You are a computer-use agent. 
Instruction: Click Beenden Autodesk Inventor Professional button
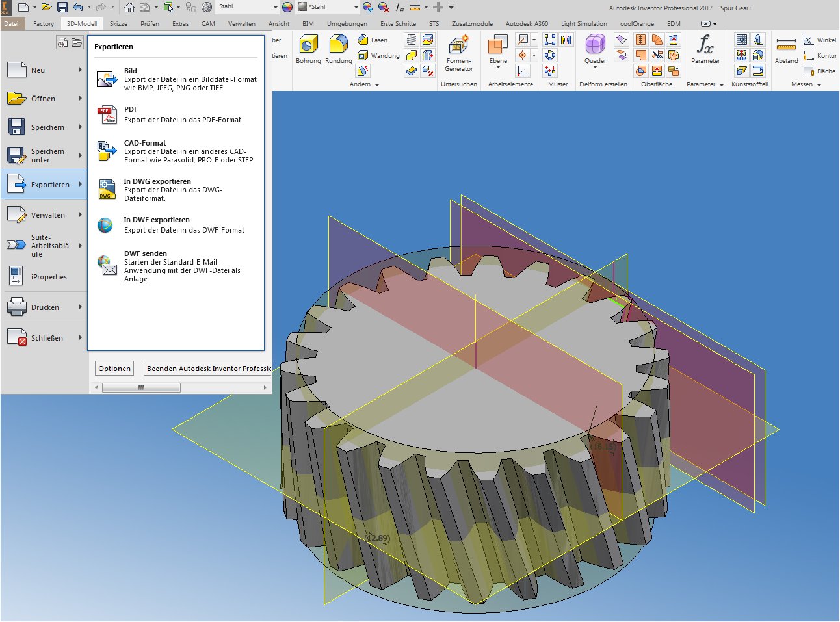pyautogui.click(x=208, y=369)
